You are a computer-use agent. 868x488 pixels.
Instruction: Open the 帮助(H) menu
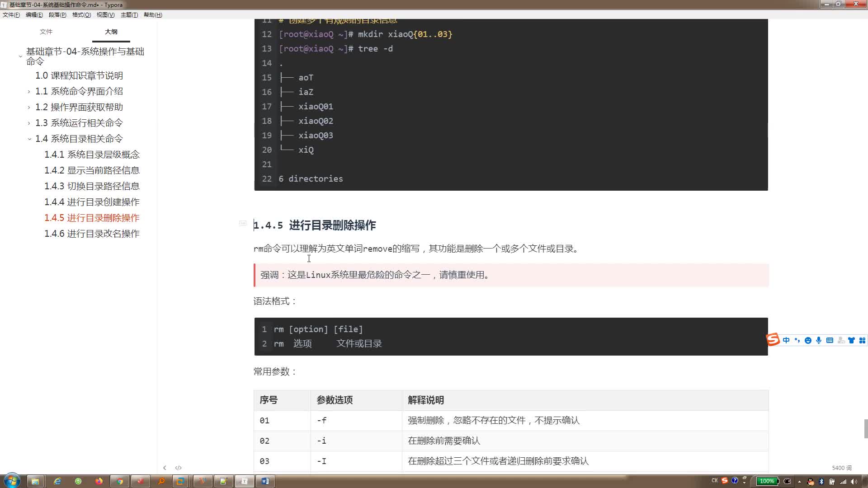[153, 15]
